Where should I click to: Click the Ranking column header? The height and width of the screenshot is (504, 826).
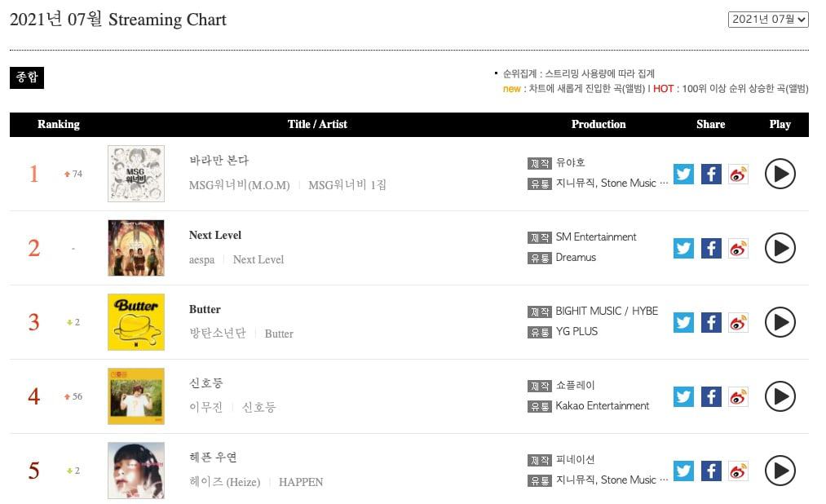(x=59, y=125)
